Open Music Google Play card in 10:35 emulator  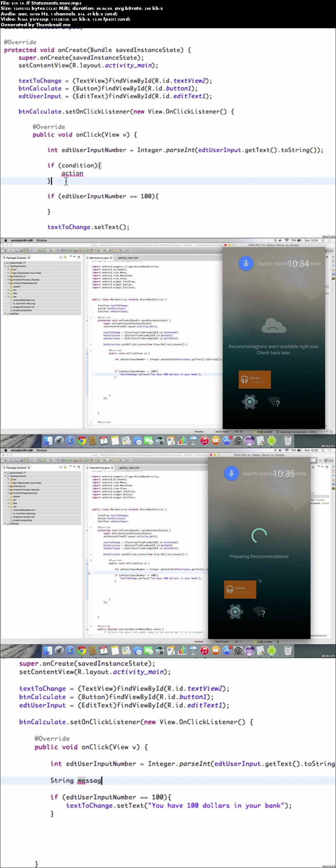coord(240,590)
